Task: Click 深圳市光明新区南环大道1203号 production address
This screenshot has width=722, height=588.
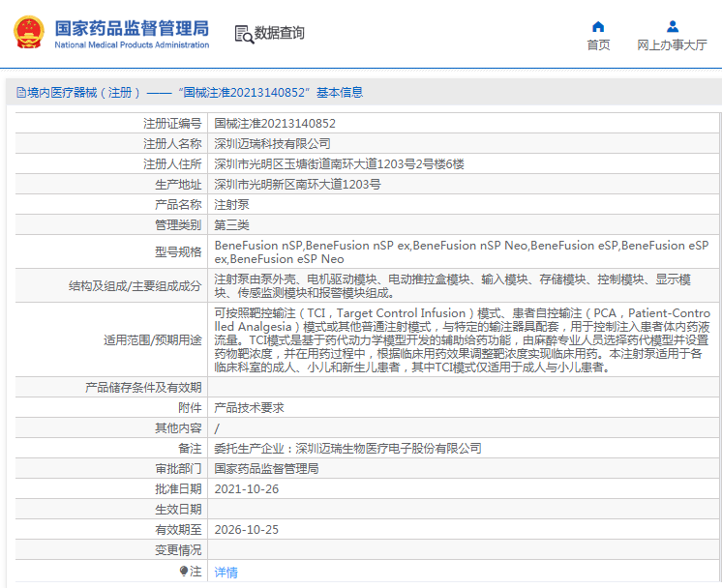Action: click(x=297, y=184)
